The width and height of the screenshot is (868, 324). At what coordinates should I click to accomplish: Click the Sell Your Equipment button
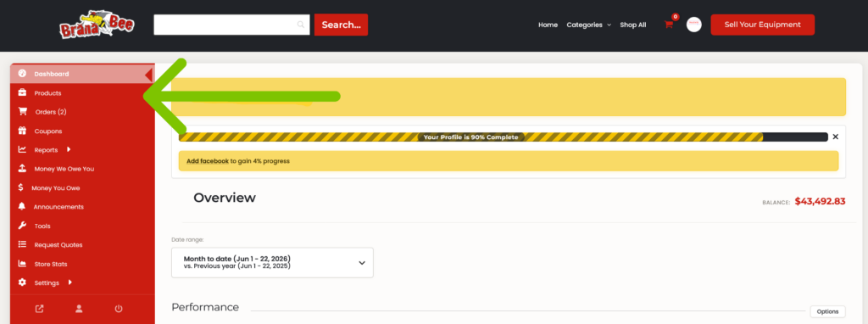click(762, 25)
